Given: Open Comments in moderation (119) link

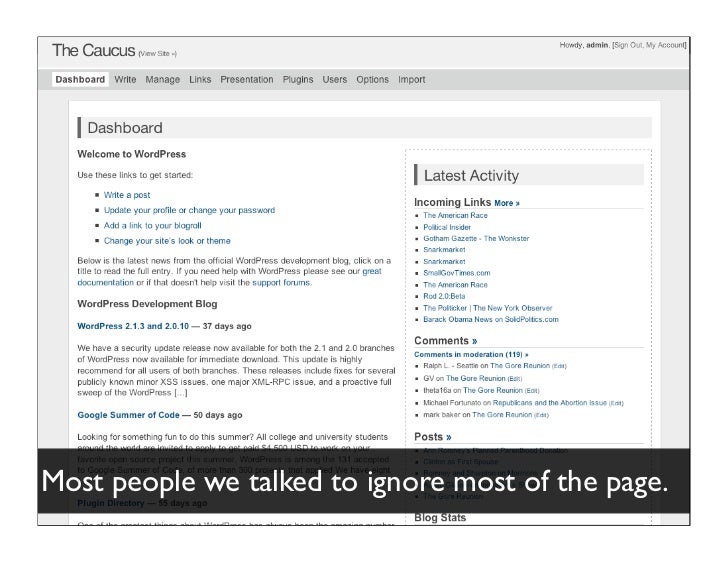Looking at the screenshot, I should click(x=471, y=355).
